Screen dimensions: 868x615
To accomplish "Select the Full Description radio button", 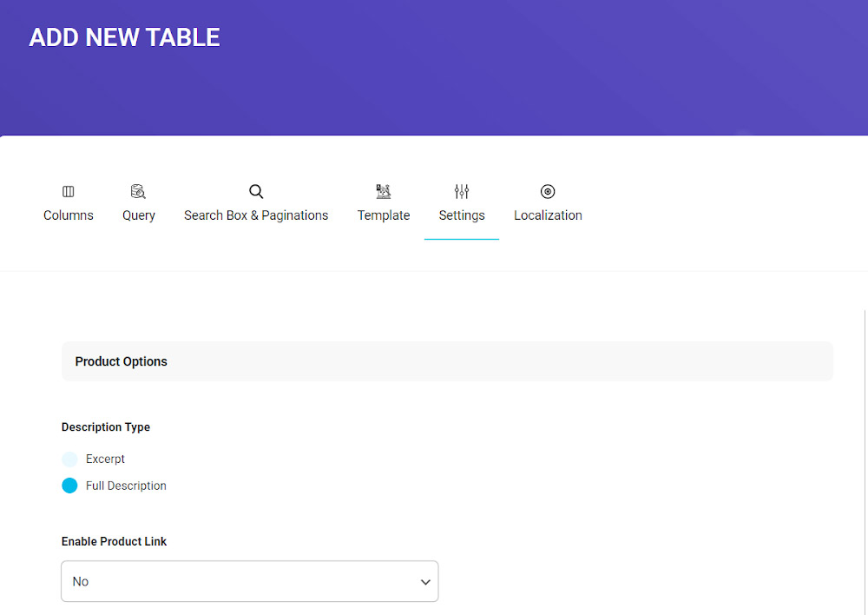I will 69,486.
